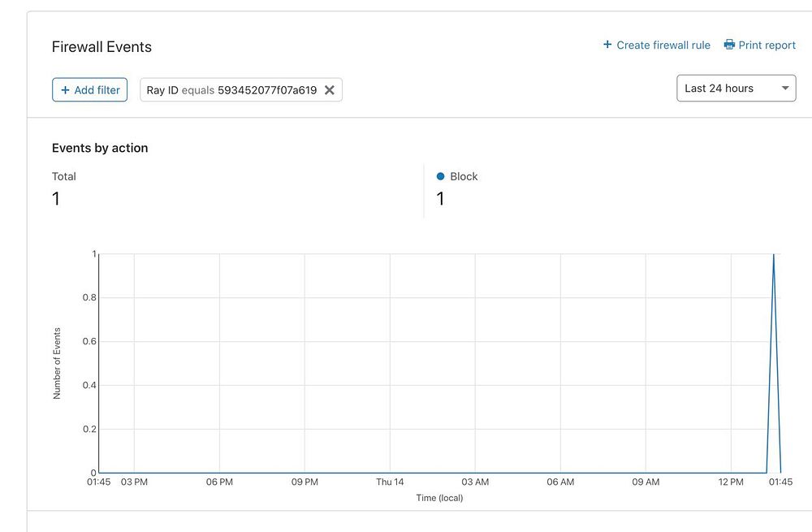Image resolution: width=812 pixels, height=532 pixels.
Task: Click the Print report link text
Action: coord(767,45)
